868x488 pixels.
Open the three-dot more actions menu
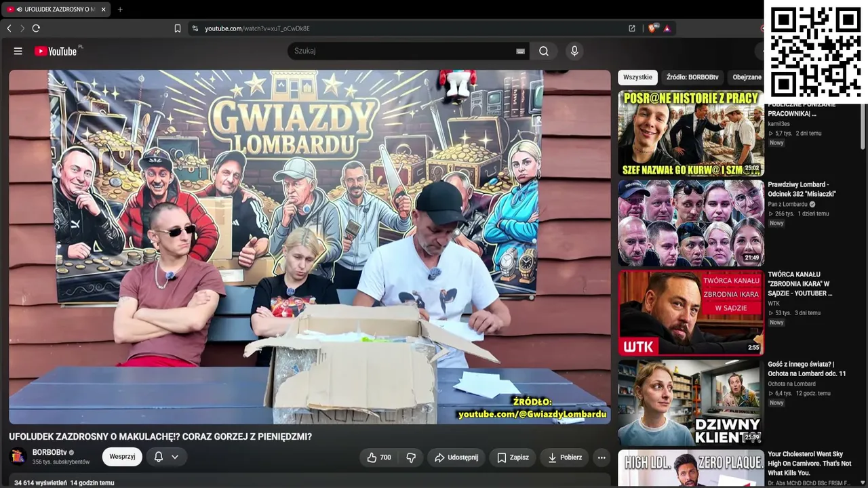tap(601, 457)
